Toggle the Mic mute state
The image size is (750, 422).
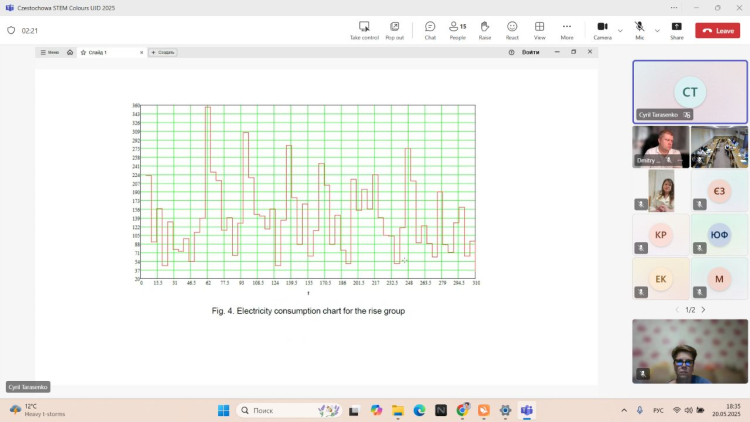coord(639,30)
